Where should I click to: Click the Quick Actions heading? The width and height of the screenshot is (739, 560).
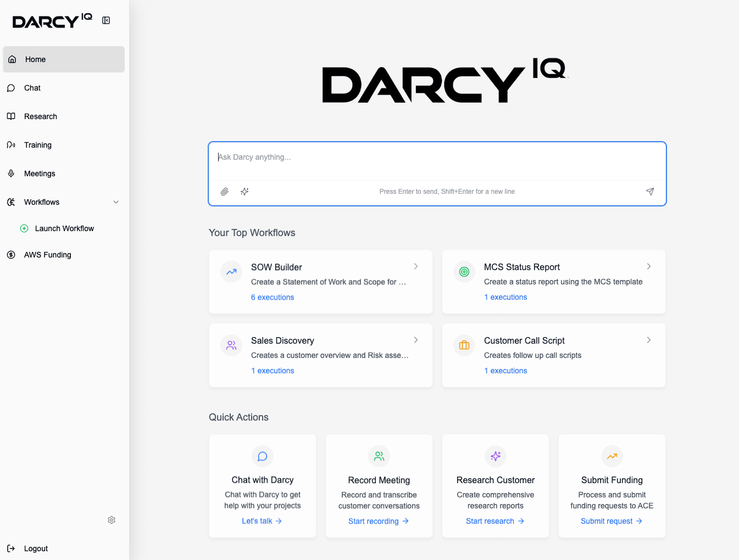point(238,417)
